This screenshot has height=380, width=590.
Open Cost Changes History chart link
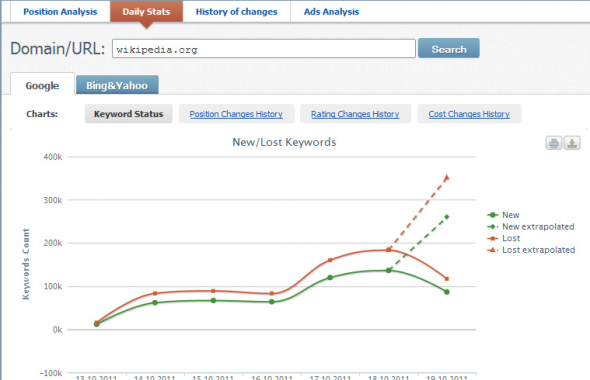[x=469, y=114]
